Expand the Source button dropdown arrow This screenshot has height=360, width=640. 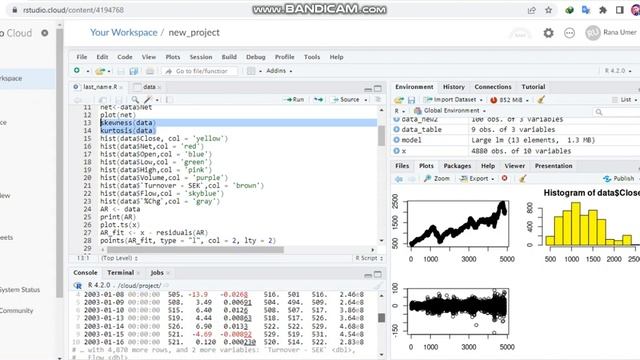click(366, 100)
